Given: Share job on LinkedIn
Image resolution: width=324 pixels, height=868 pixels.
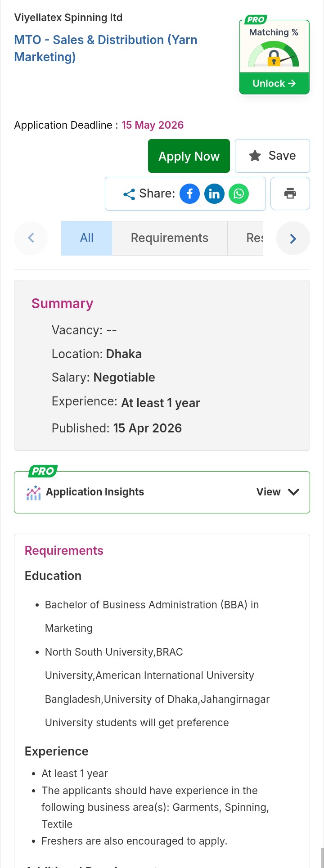Looking at the screenshot, I should point(214,194).
